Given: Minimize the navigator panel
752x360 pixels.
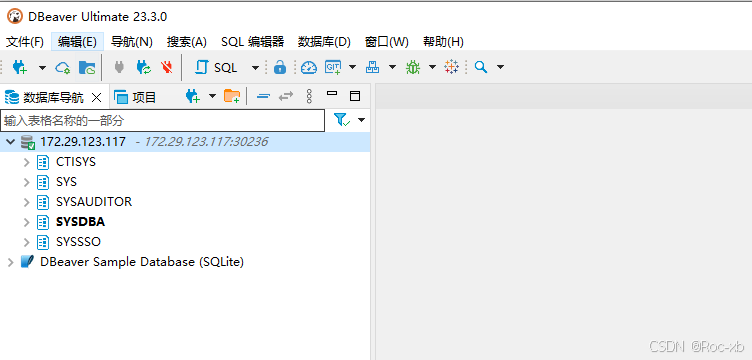Looking at the screenshot, I should [x=332, y=93].
